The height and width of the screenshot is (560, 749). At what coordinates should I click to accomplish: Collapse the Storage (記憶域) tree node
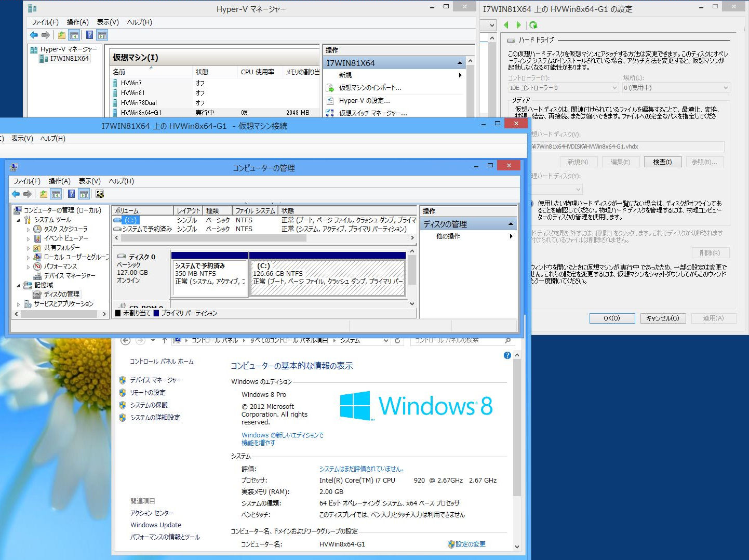(19, 285)
